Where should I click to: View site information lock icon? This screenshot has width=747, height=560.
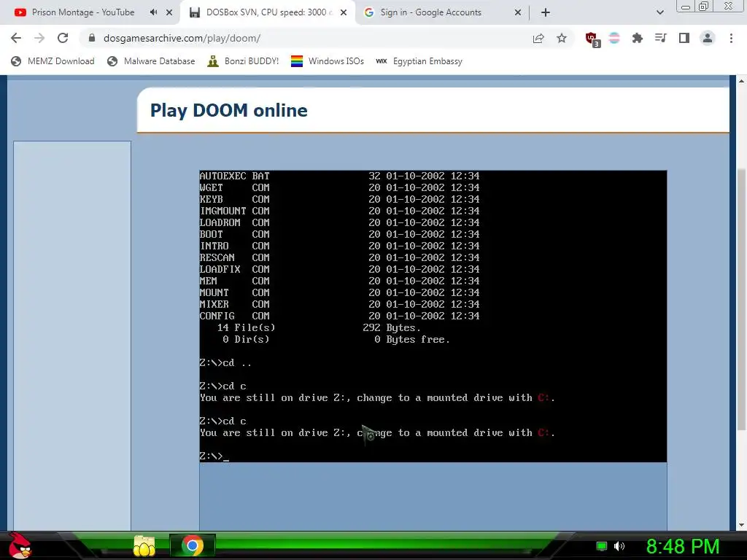pyautogui.click(x=92, y=38)
